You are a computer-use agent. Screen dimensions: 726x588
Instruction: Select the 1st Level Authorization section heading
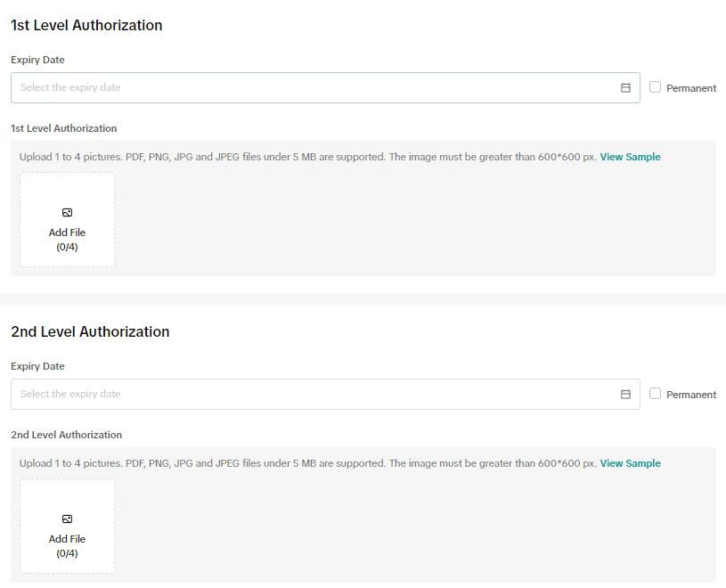click(x=86, y=26)
